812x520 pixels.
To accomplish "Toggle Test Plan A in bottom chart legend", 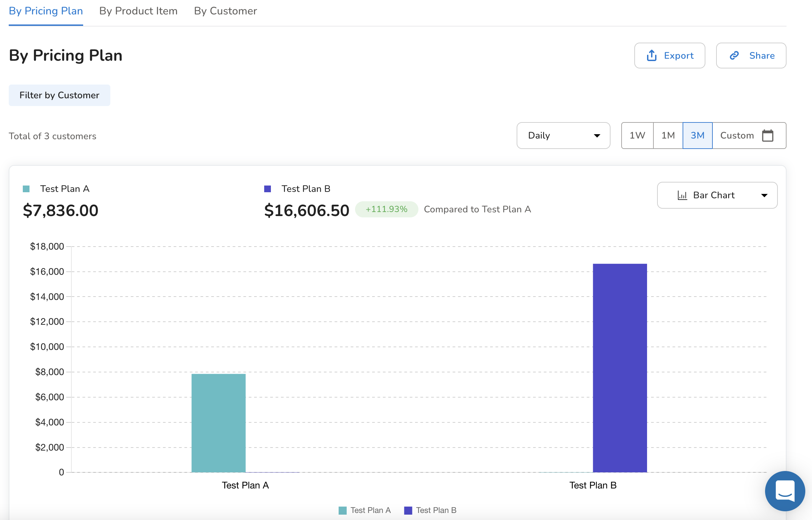I will click(x=365, y=510).
